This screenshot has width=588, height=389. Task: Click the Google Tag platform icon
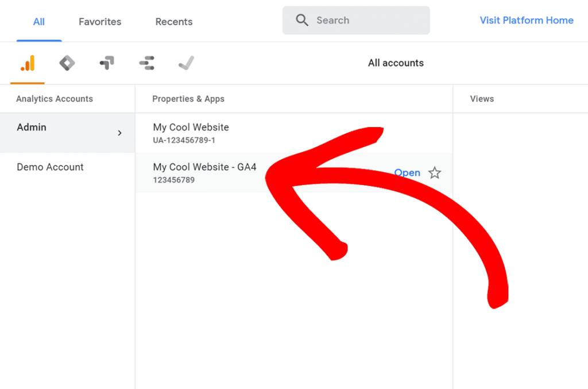coord(146,63)
